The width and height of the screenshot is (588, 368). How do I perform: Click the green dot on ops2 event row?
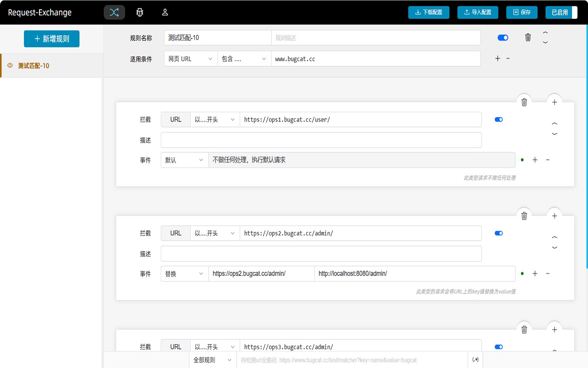coord(522,274)
